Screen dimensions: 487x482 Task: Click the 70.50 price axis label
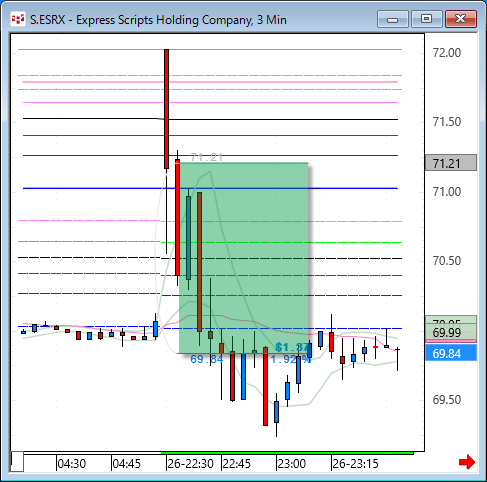click(x=447, y=261)
